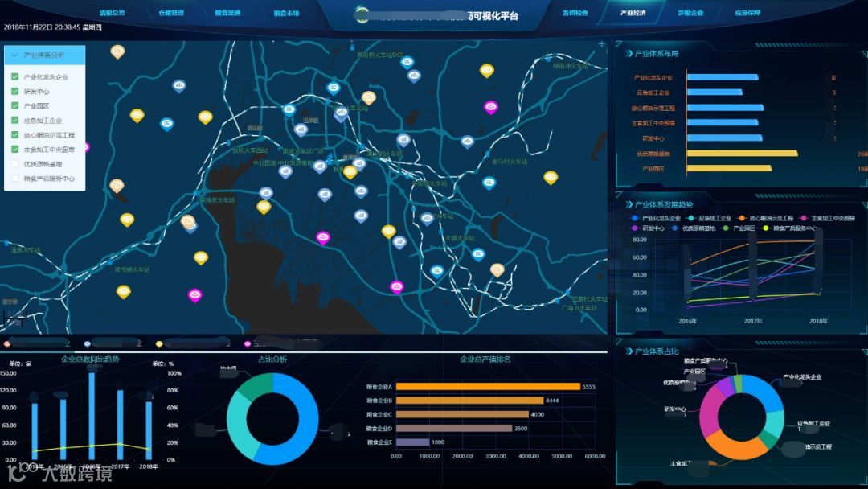Click the date text 2018年11月22日 20:38:45
The height and width of the screenshot is (489, 868).
click(x=42, y=27)
